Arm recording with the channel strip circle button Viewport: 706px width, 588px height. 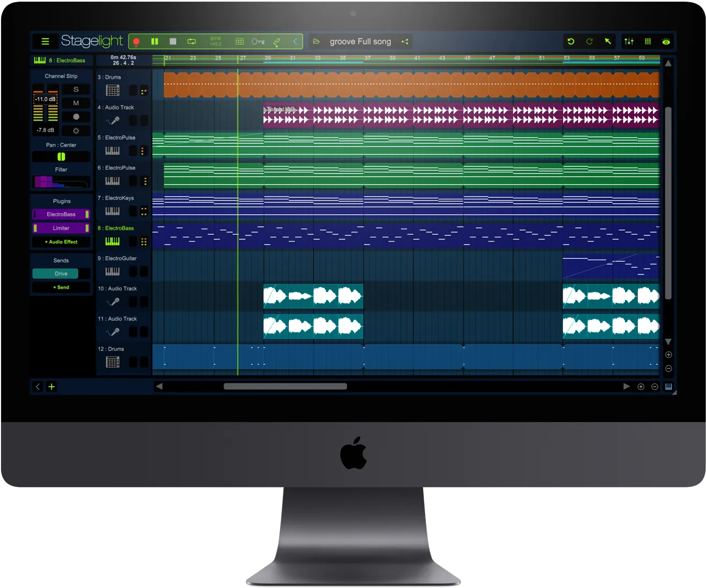coord(76,117)
